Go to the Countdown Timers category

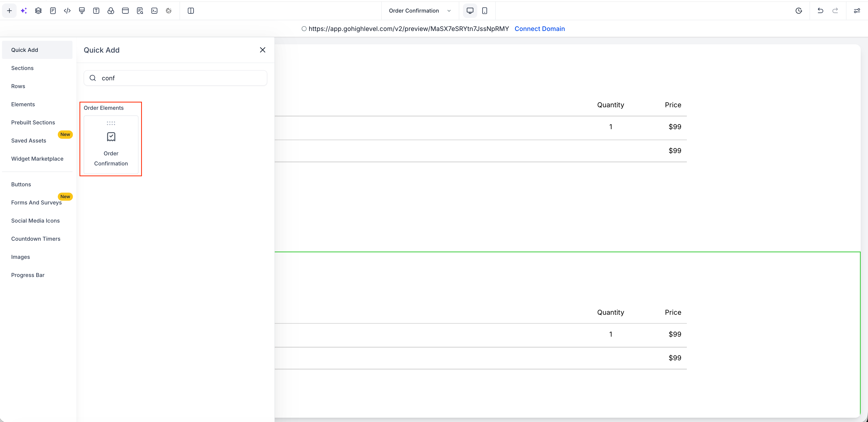pyautogui.click(x=36, y=239)
